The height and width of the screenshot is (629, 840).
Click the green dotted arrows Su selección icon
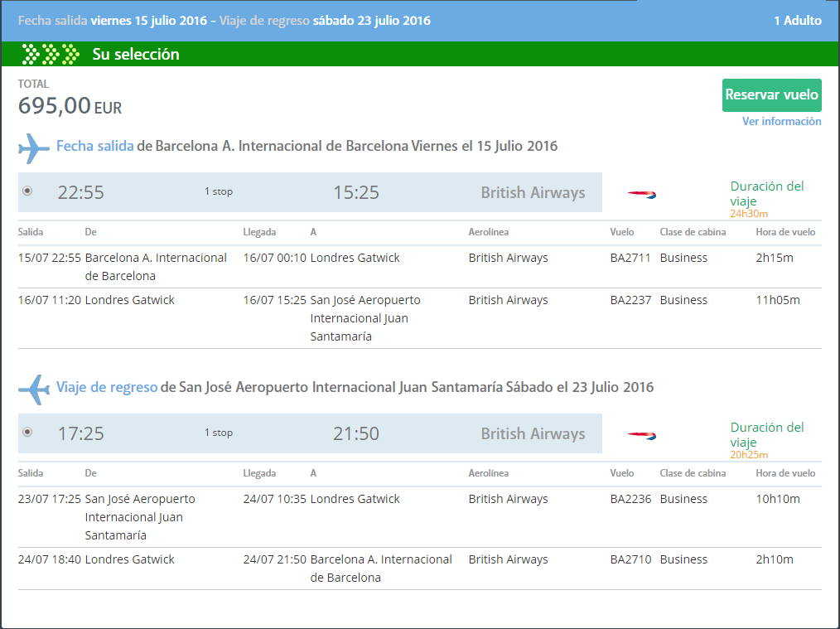(x=51, y=54)
